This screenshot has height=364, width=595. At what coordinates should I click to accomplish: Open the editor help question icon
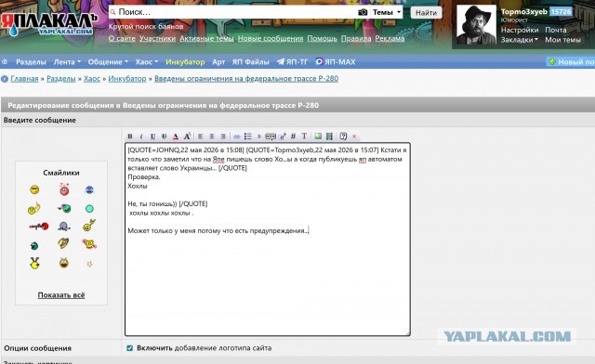(343, 136)
